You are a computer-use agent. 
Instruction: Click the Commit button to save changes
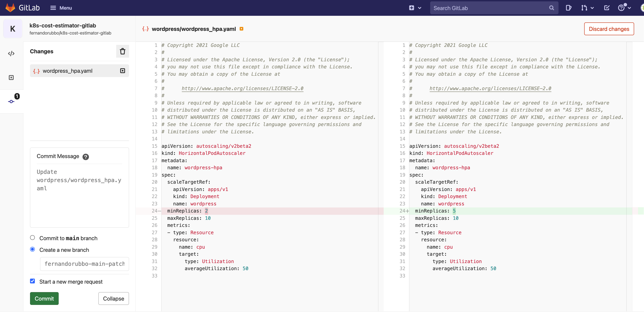tap(44, 298)
